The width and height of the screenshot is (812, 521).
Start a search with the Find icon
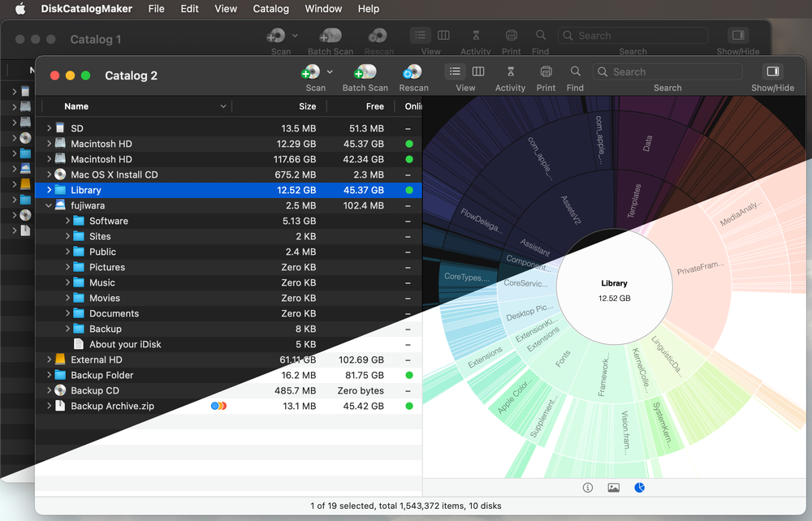[575, 71]
